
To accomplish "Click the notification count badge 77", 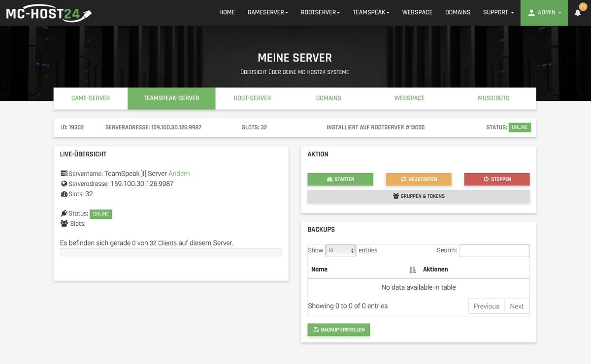I will tap(583, 6).
